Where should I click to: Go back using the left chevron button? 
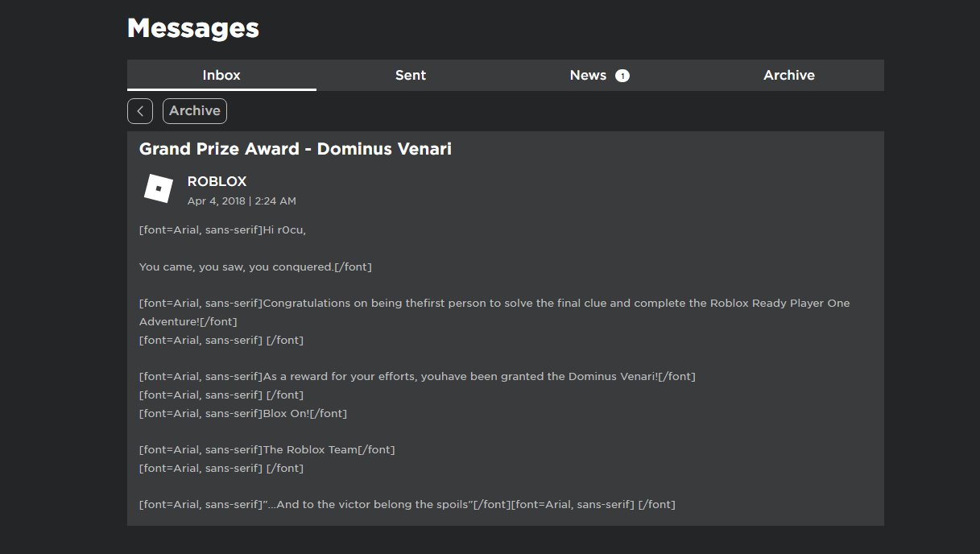pyautogui.click(x=140, y=111)
